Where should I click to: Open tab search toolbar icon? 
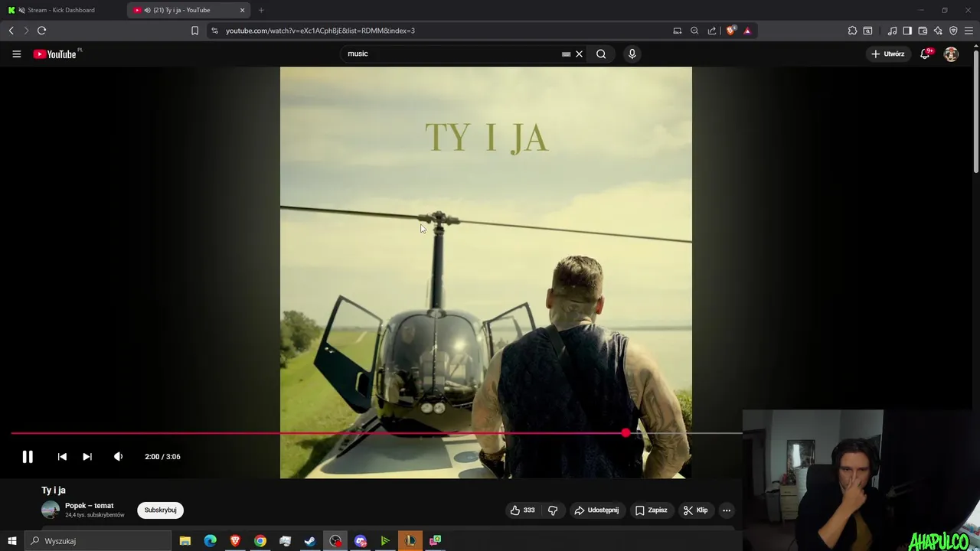(x=867, y=31)
